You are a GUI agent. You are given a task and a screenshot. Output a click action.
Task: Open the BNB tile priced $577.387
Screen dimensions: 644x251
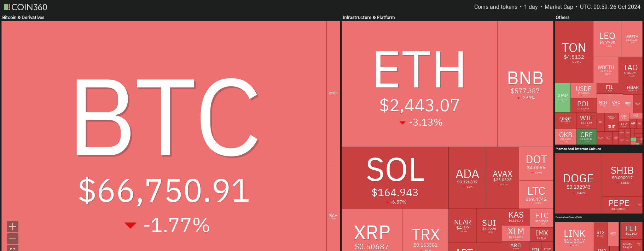tap(525, 84)
